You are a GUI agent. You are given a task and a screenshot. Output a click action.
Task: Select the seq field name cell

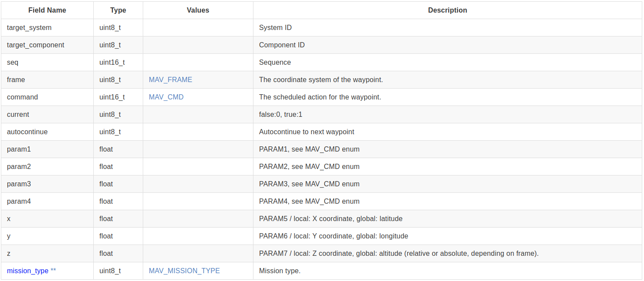(x=47, y=62)
